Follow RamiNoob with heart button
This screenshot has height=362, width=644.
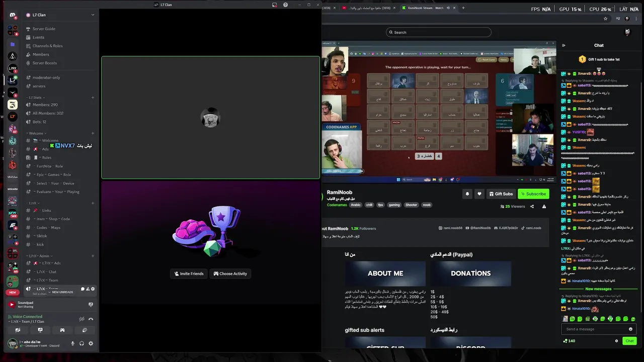coord(479,194)
